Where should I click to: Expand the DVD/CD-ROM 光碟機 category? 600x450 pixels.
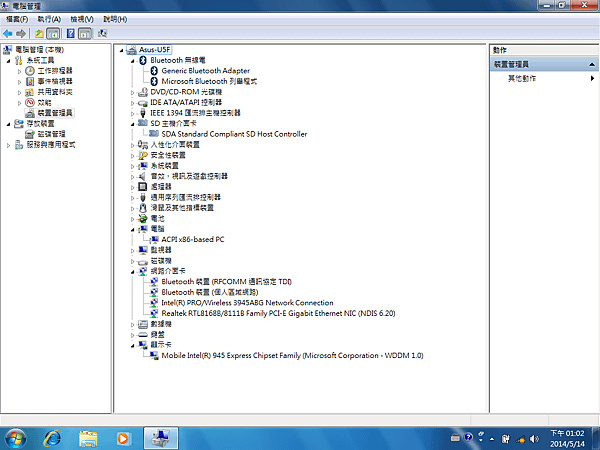[x=133, y=92]
